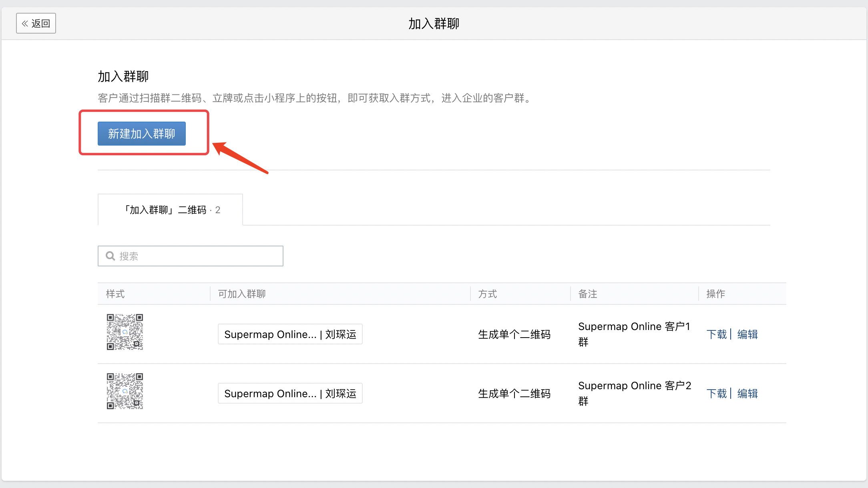868x488 pixels.
Task: Click the 可加入群聊 column header
Action: pyautogui.click(x=242, y=294)
